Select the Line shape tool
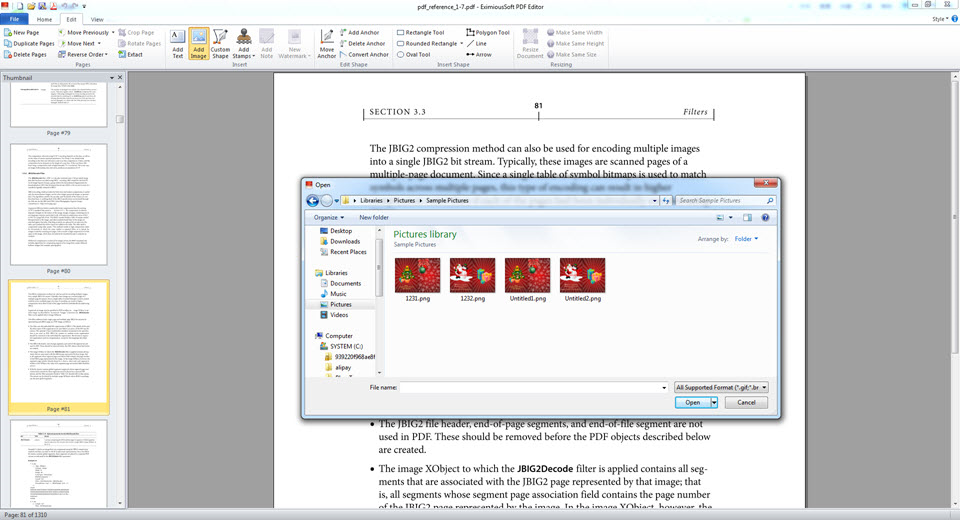This screenshot has height=520, width=960. pos(476,43)
